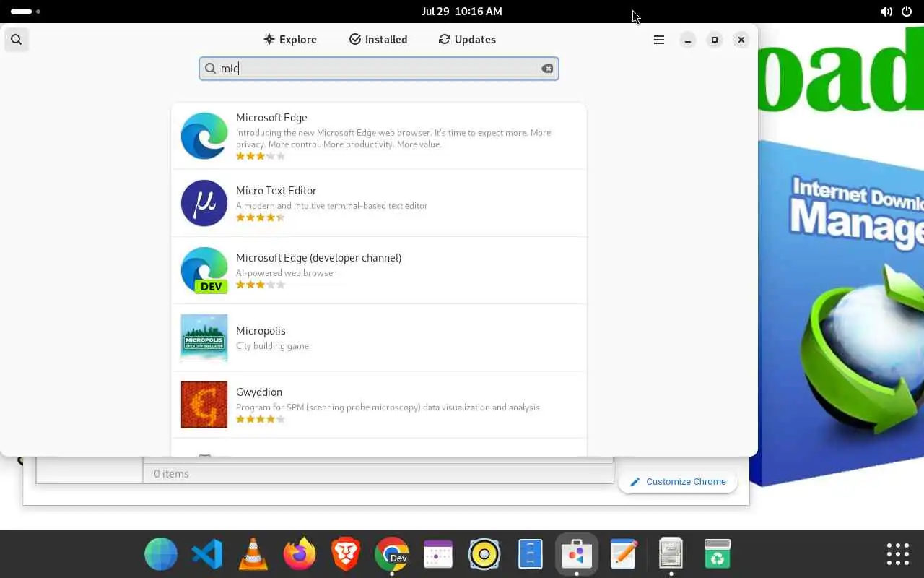
Task: Open the Gwyddion result title
Action: 259,392
